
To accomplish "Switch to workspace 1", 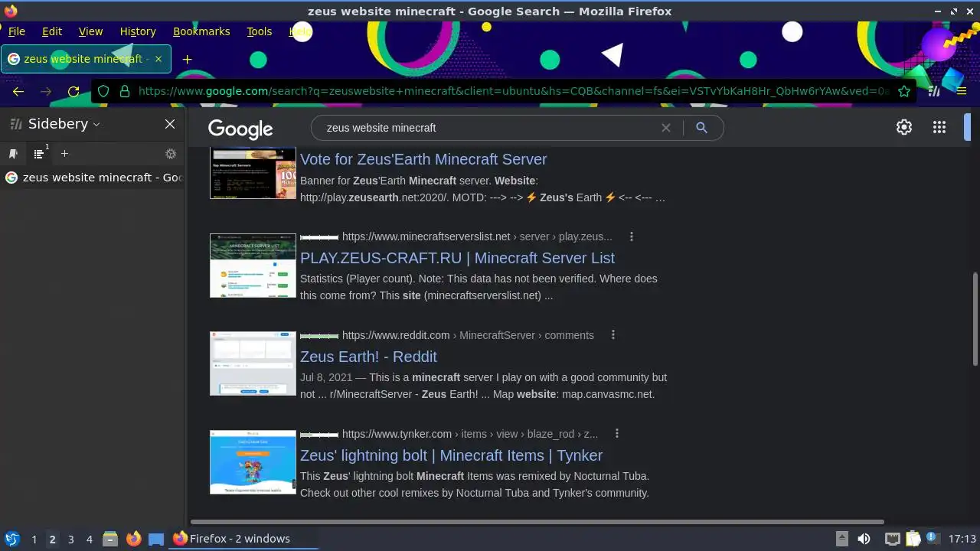I will point(34,539).
